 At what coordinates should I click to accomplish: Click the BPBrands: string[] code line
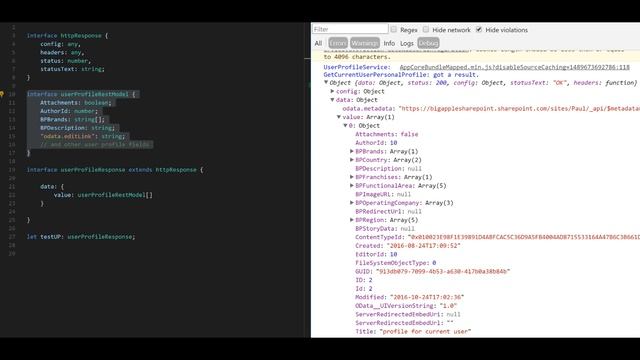click(72, 120)
